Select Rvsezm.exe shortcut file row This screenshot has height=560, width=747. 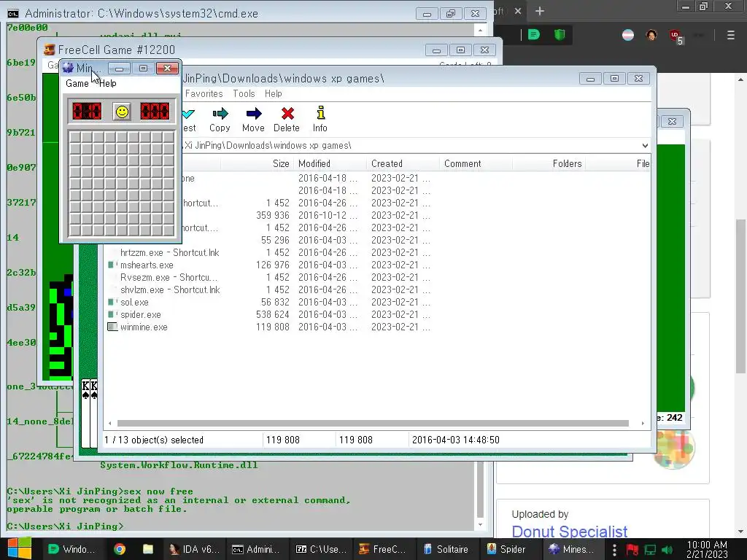tap(169, 278)
